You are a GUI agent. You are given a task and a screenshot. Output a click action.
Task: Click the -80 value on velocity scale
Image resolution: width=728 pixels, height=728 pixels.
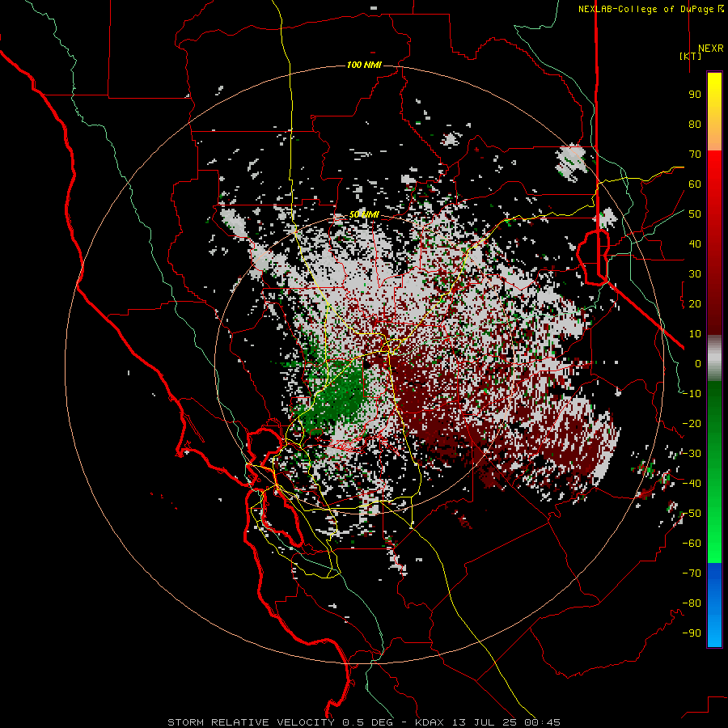click(692, 603)
